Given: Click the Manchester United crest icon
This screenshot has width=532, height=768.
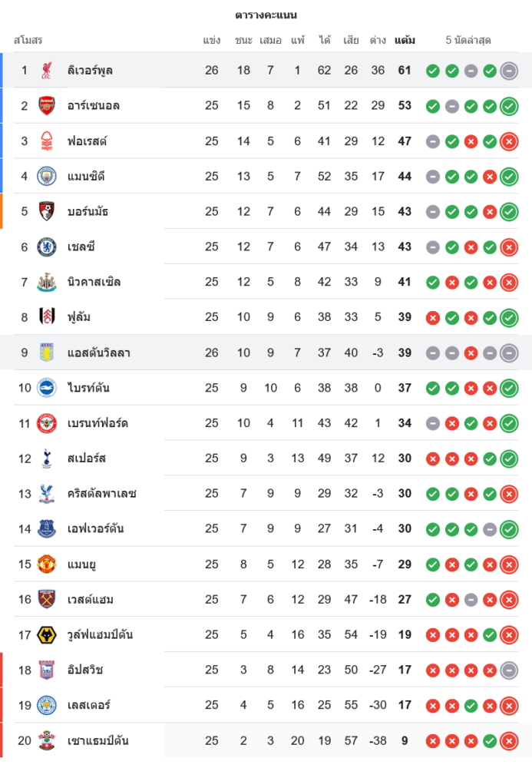Looking at the screenshot, I should (x=47, y=564).
